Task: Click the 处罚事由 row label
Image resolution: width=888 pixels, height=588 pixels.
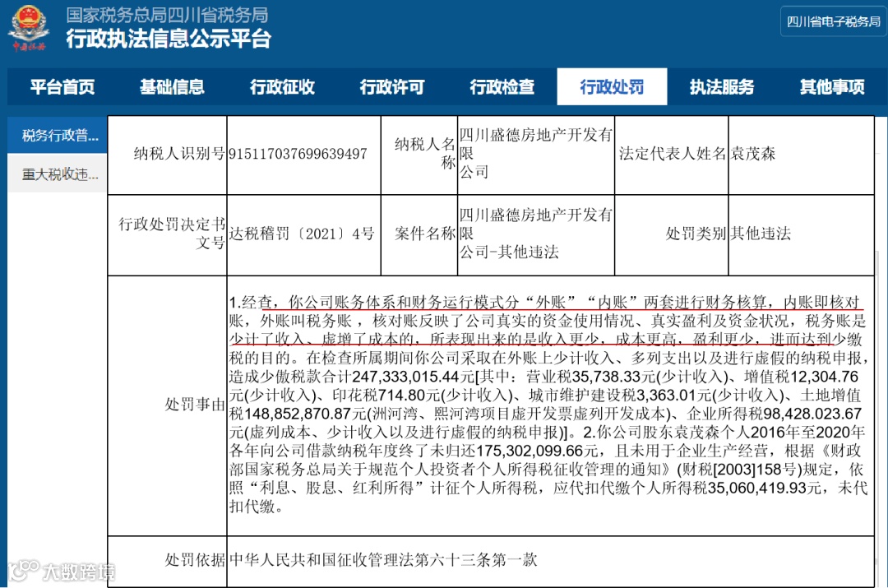Action: tap(195, 404)
